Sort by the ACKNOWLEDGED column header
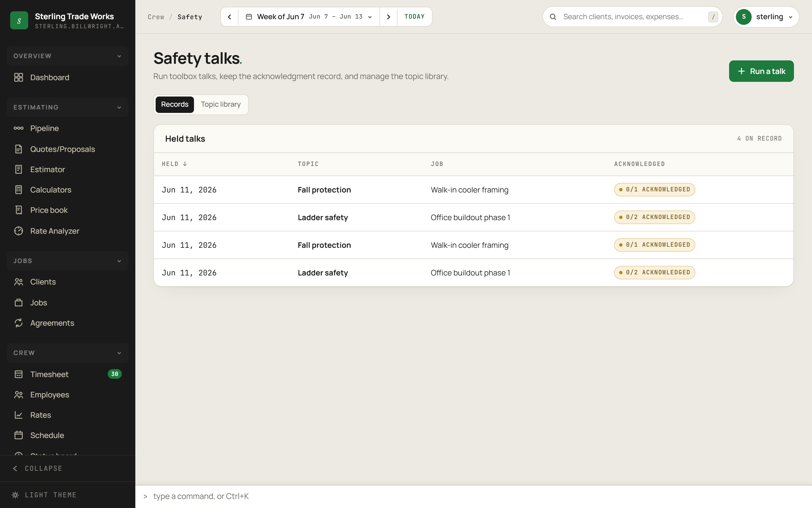Image resolution: width=812 pixels, height=508 pixels. (639, 164)
